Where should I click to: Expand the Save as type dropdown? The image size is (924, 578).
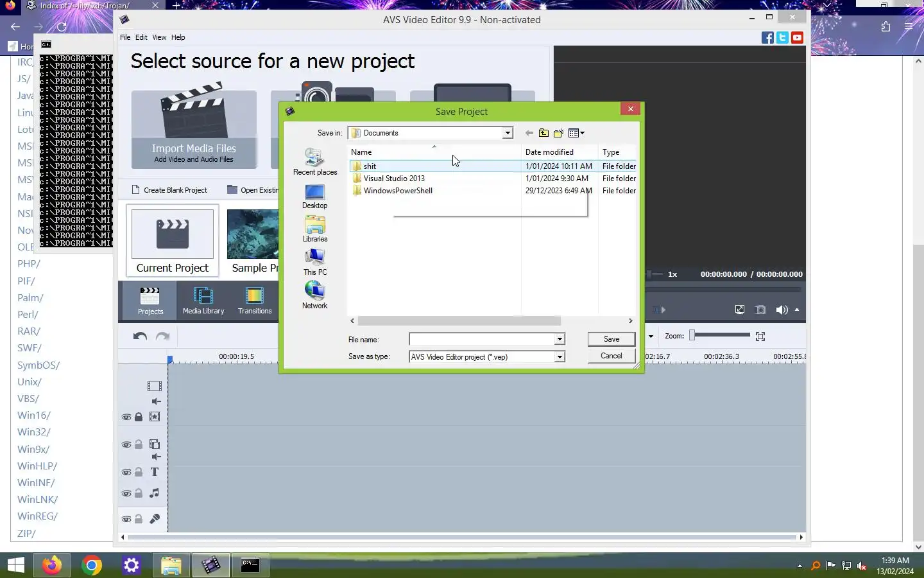click(x=560, y=357)
